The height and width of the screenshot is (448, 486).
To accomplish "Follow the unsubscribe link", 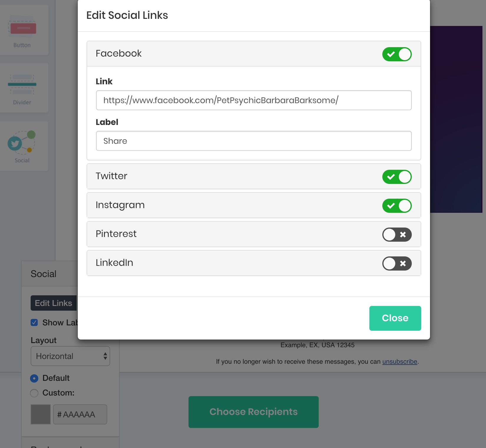I will [x=400, y=362].
